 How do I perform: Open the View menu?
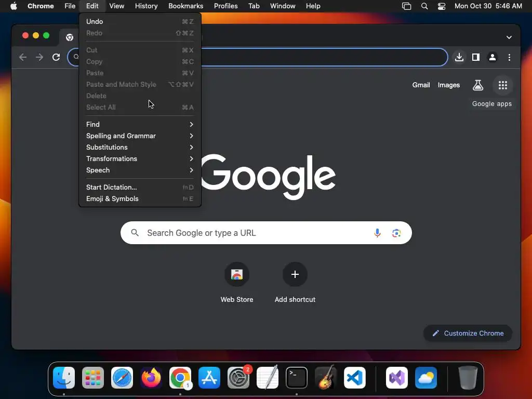[x=117, y=6]
